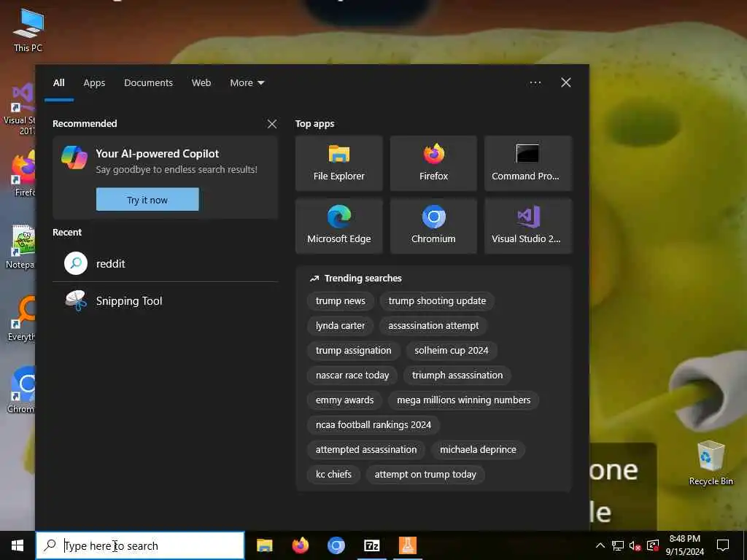Click the Trending searches heading
This screenshot has width=747, height=560.
(x=363, y=278)
